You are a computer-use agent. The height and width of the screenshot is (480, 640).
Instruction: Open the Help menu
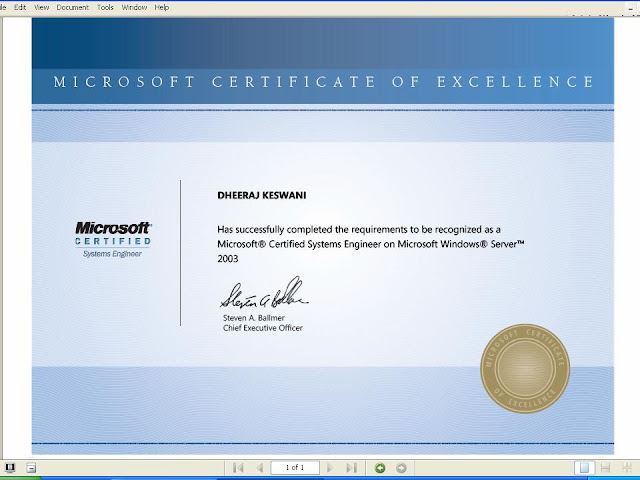click(x=162, y=7)
